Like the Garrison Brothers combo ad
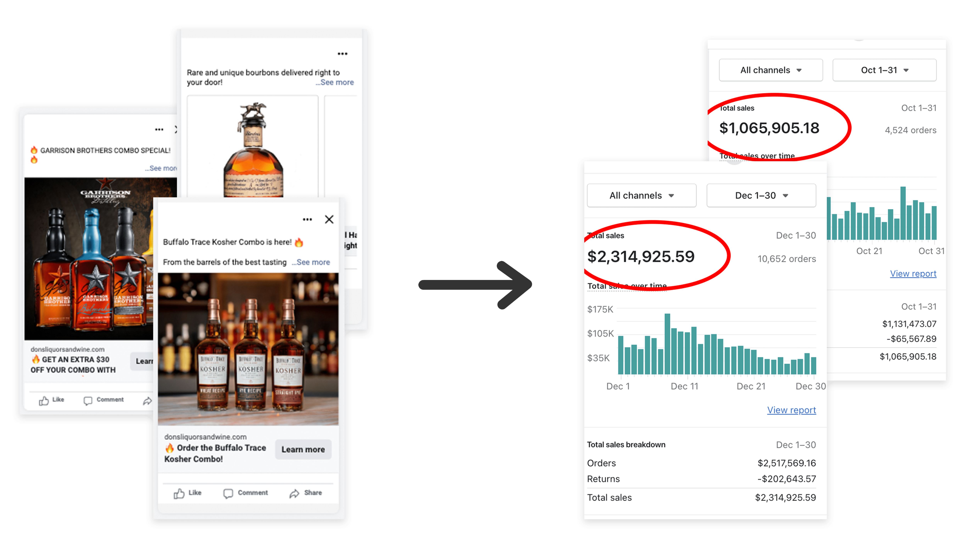The image size is (980, 541). click(x=52, y=400)
